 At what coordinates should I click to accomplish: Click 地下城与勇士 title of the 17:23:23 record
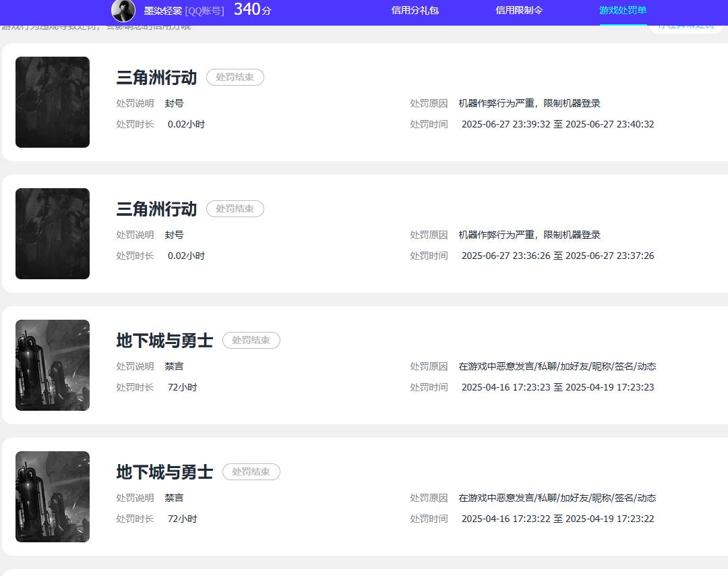point(164,341)
